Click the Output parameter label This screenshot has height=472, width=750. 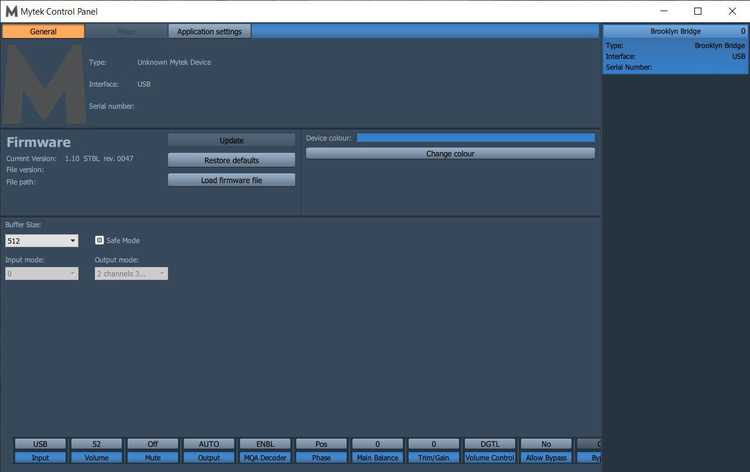(209, 458)
